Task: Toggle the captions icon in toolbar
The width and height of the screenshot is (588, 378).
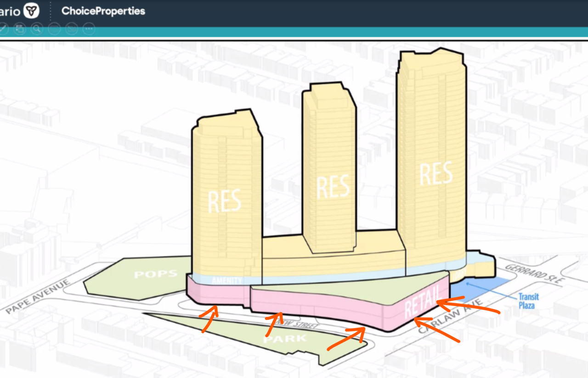Action: 54,29
